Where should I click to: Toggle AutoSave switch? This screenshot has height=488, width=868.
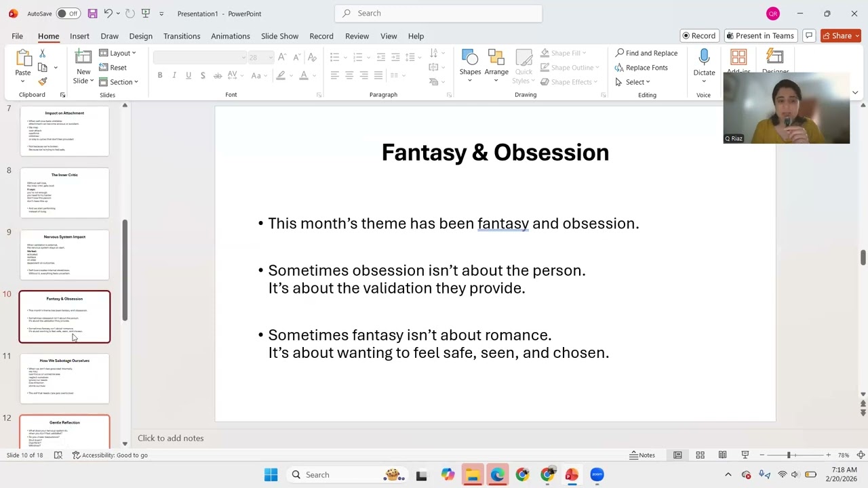pos(67,14)
